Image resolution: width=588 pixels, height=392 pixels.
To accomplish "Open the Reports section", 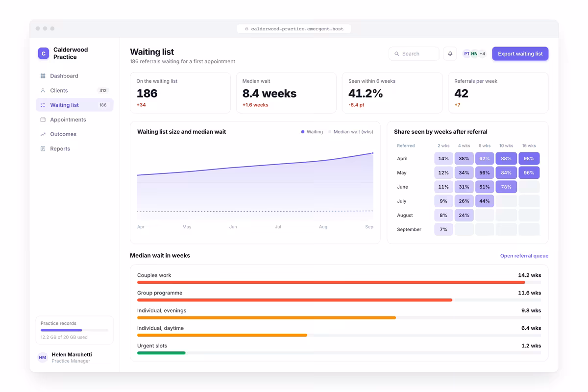I will (74, 148).
